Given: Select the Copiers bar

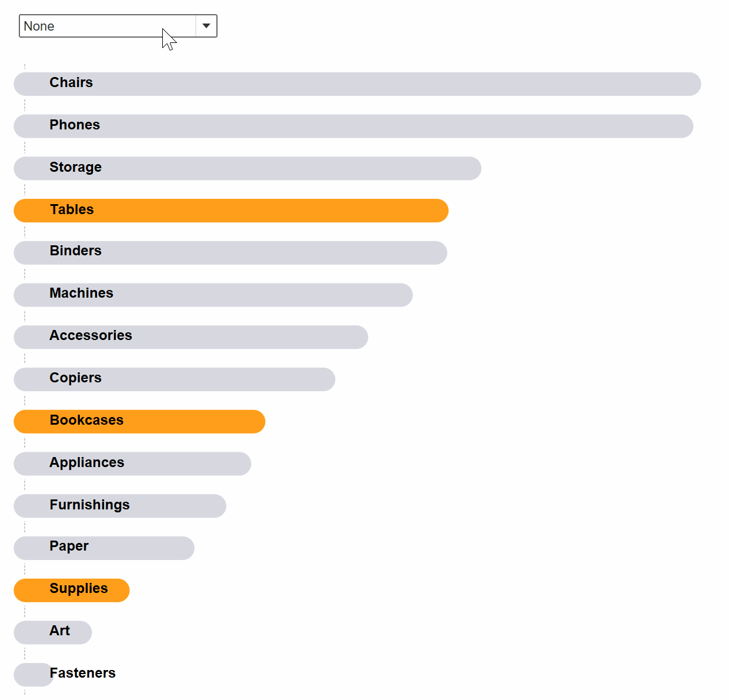Looking at the screenshot, I should [173, 379].
